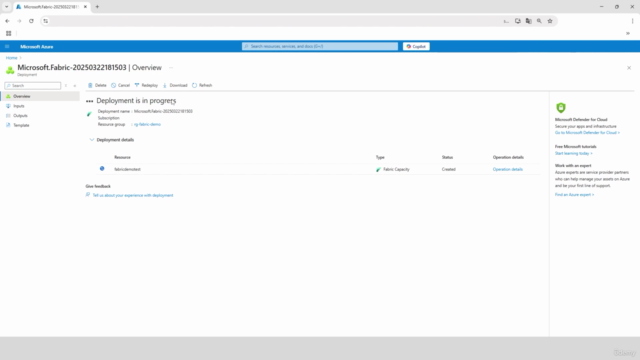Open Find an Azure expert link
This screenshot has height=360, width=640.
tap(574, 195)
